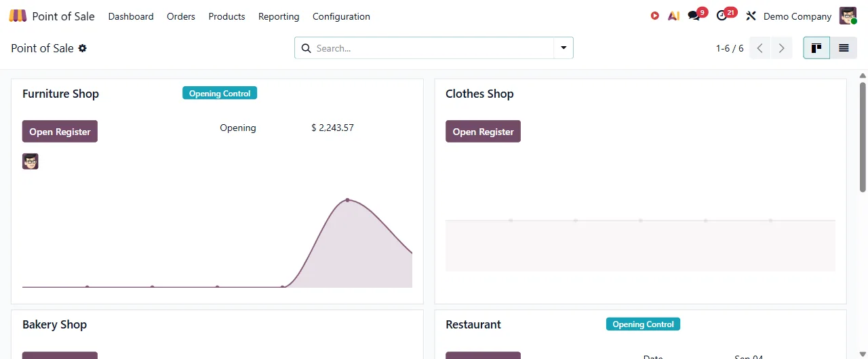Click the Clothes Shop card title
The image size is (868, 359).
point(479,94)
